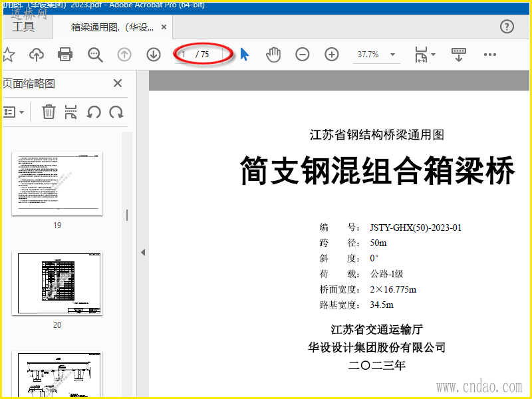Click the page 20 label
This screenshot has height=399, width=532.
pos(57,325)
